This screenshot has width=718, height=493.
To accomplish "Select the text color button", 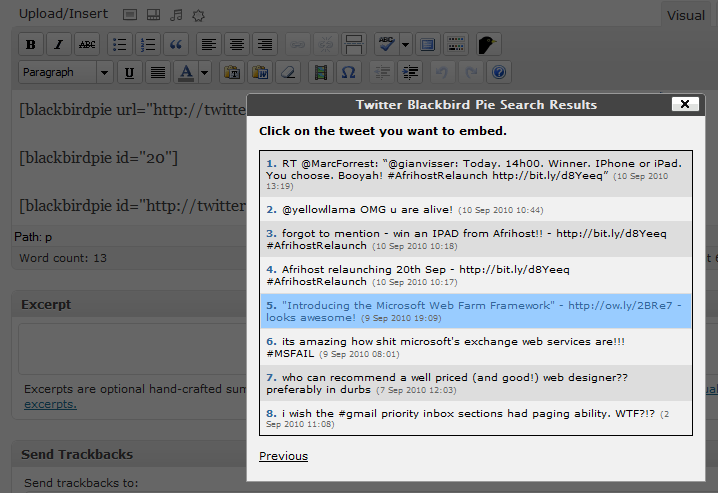I will pyautogui.click(x=186, y=72).
